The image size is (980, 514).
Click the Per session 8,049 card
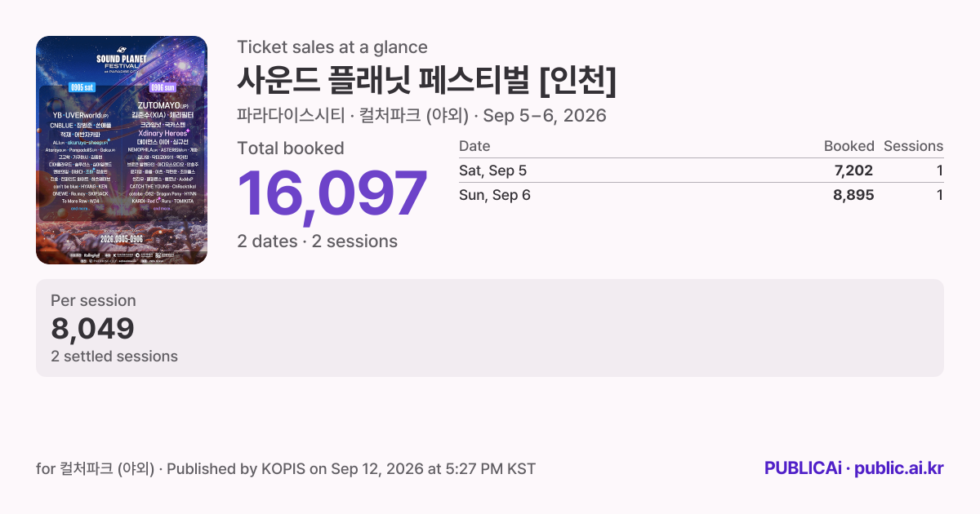[490, 328]
